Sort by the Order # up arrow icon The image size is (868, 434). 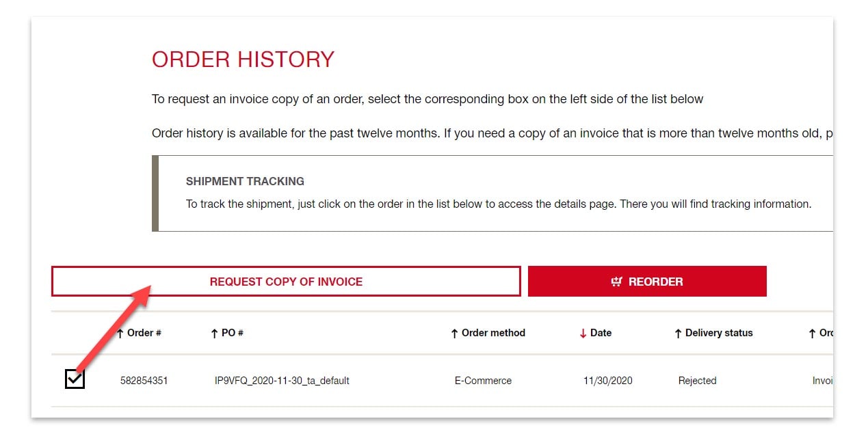pos(121,334)
